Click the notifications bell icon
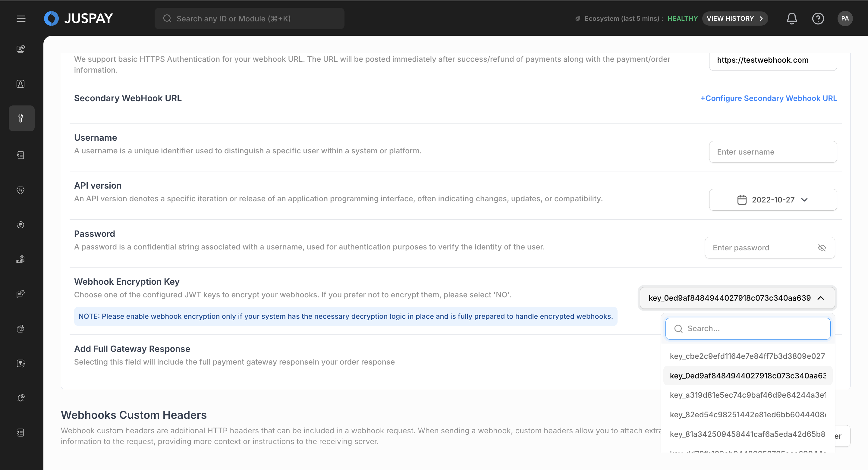Image resolution: width=868 pixels, height=470 pixels. [791, 19]
